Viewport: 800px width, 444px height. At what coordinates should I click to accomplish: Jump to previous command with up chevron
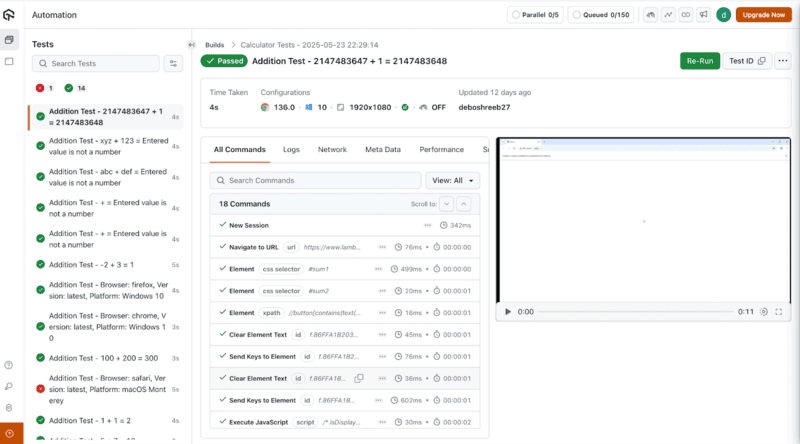(463, 204)
